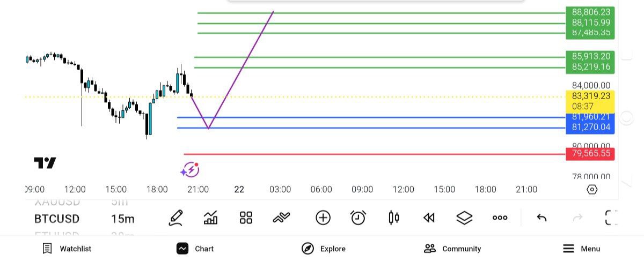The image size is (644, 262).
Task: Switch to the Explore tab
Action: coord(324,249)
